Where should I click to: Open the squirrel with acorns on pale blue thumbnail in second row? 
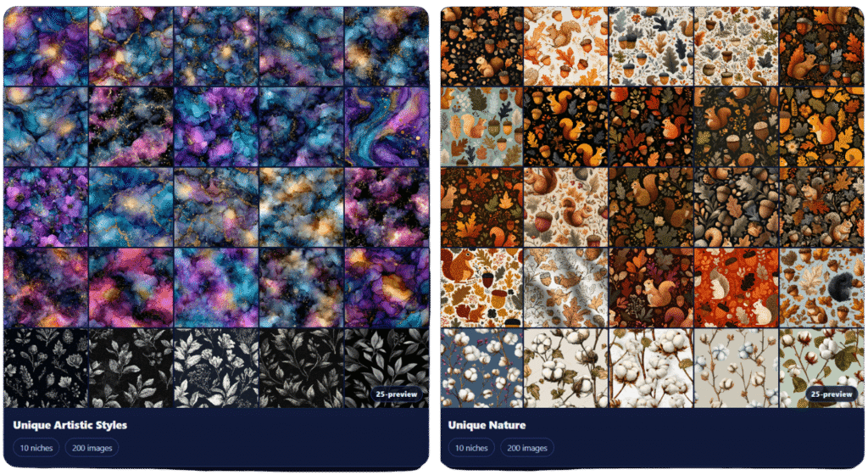point(481,126)
